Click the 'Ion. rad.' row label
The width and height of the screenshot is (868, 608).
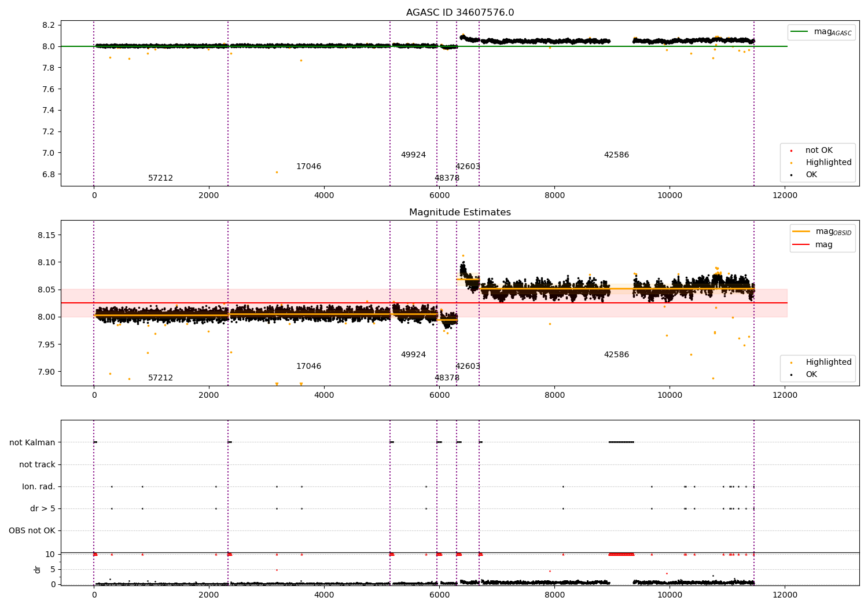coord(39,487)
